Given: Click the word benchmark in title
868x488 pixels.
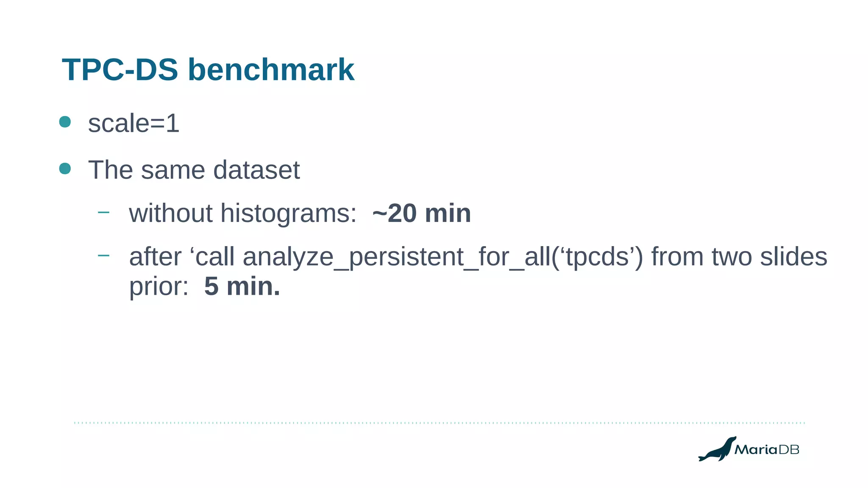Looking at the screenshot, I should pos(271,70).
